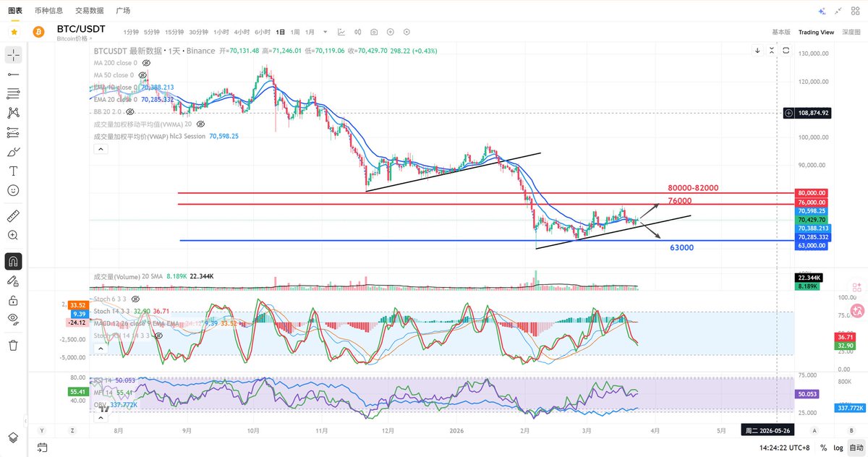The image size is (868, 457).
Task: Select the 1分钟 timeframe
Action: pos(131,32)
